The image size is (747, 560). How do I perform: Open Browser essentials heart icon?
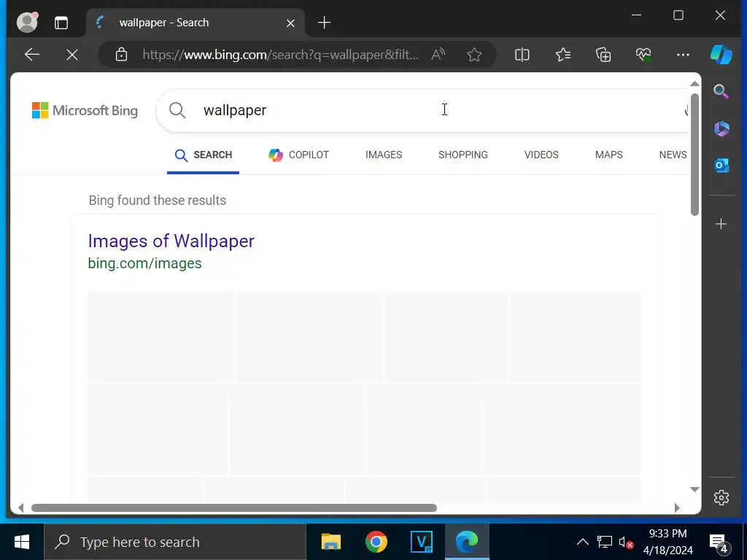click(x=643, y=55)
